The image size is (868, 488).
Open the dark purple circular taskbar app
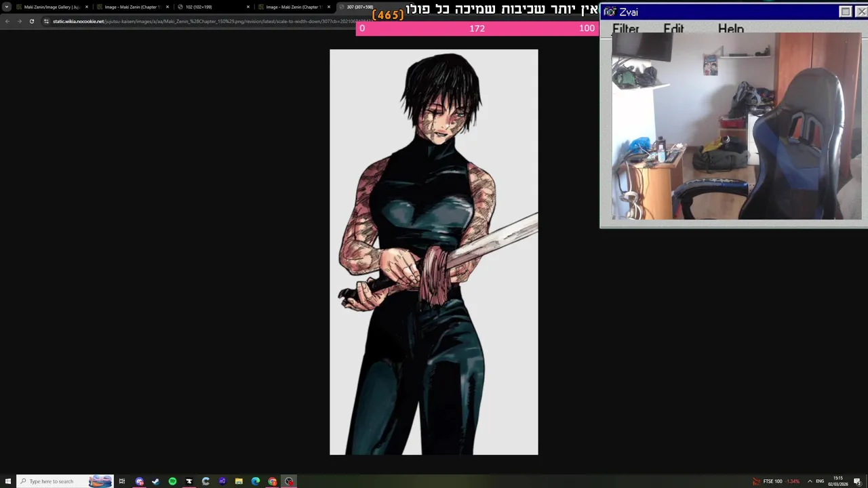click(222, 481)
